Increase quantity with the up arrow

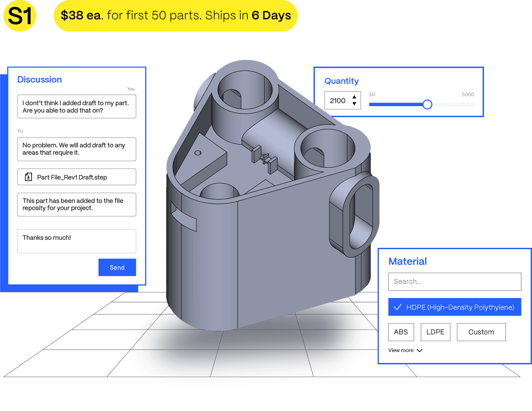click(x=354, y=97)
